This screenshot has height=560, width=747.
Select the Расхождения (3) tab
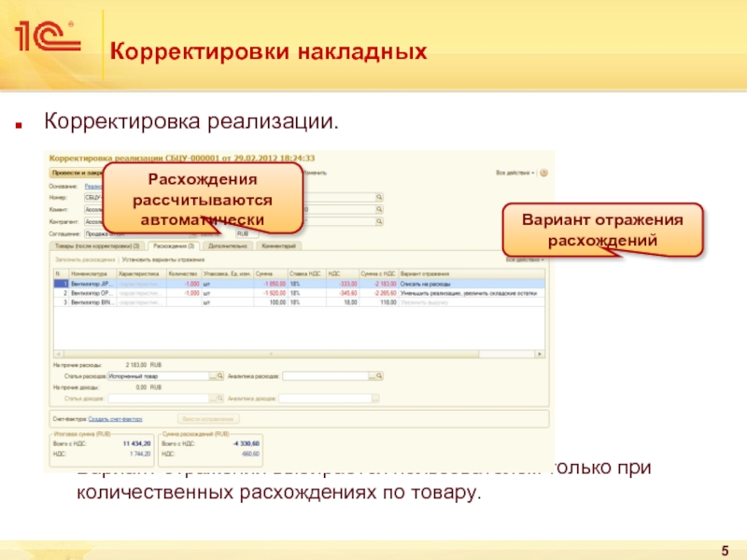point(174,246)
